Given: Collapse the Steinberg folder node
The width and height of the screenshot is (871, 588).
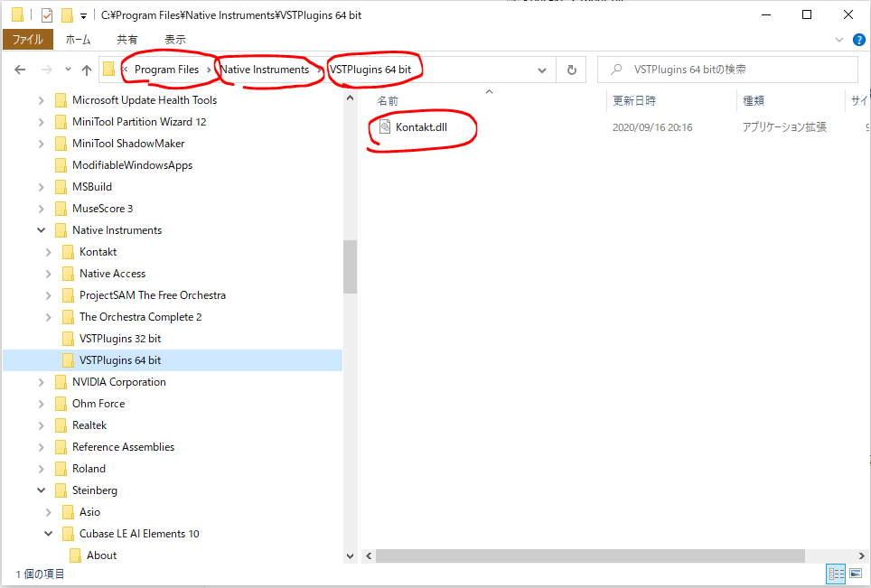Looking at the screenshot, I should click(x=41, y=490).
